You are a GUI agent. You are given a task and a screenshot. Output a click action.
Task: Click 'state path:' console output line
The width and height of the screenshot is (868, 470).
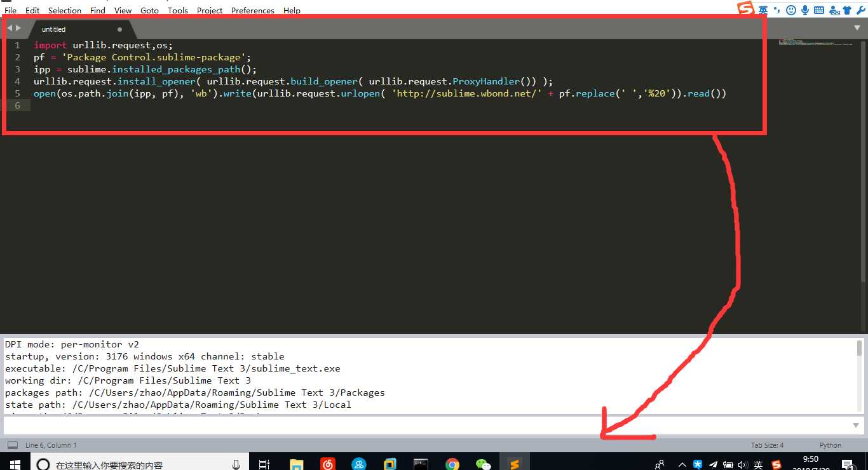coord(178,405)
